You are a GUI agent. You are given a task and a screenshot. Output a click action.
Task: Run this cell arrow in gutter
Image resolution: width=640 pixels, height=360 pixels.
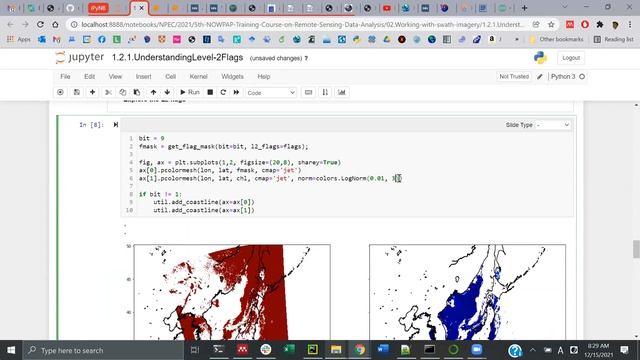116,124
